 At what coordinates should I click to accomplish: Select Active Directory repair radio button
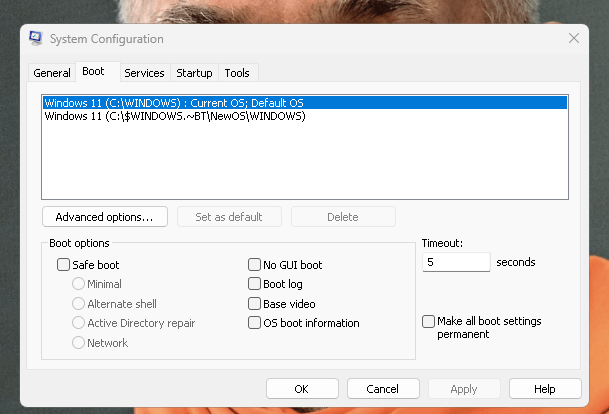(x=78, y=323)
